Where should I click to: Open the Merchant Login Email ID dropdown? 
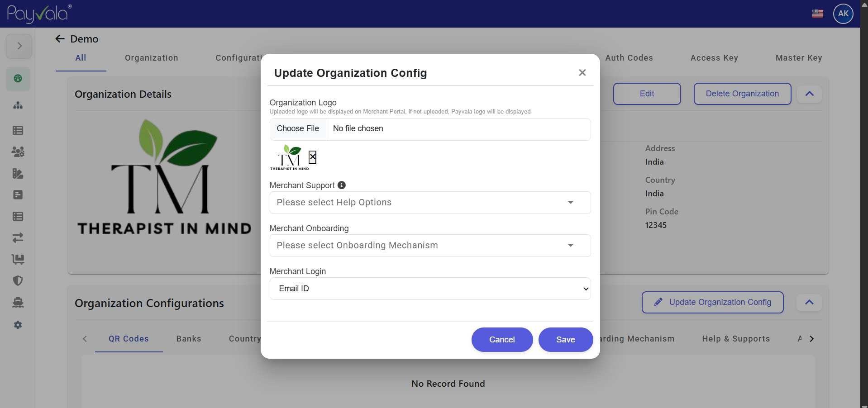coord(429,289)
